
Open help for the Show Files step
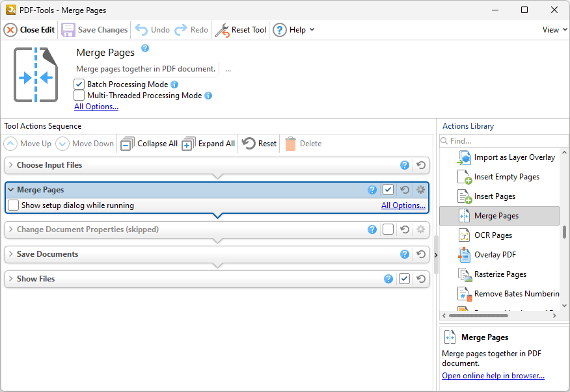pos(388,279)
